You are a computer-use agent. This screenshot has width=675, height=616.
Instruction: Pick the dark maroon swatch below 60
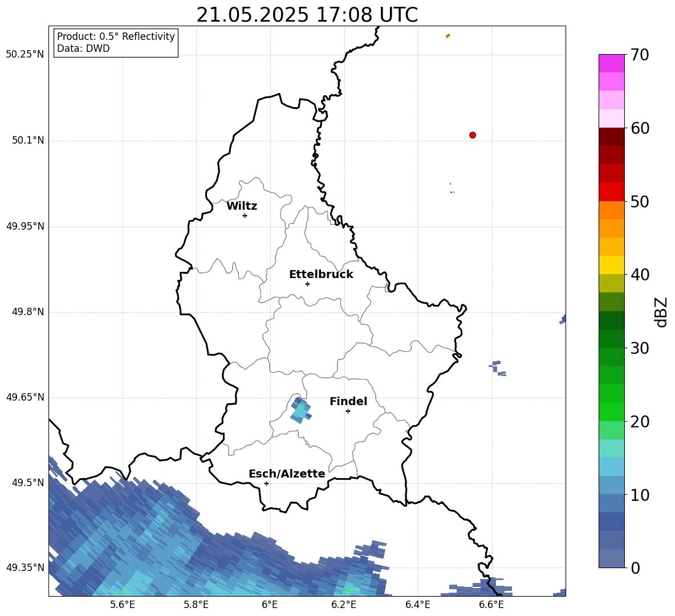[611, 137]
